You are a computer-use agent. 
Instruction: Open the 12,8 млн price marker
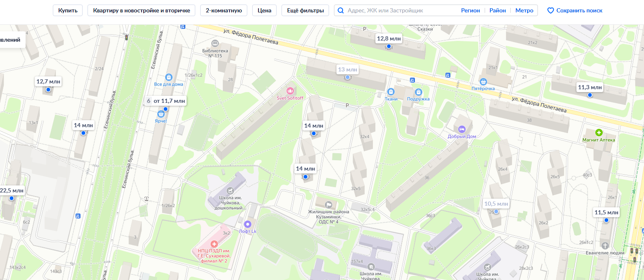pyautogui.click(x=388, y=39)
